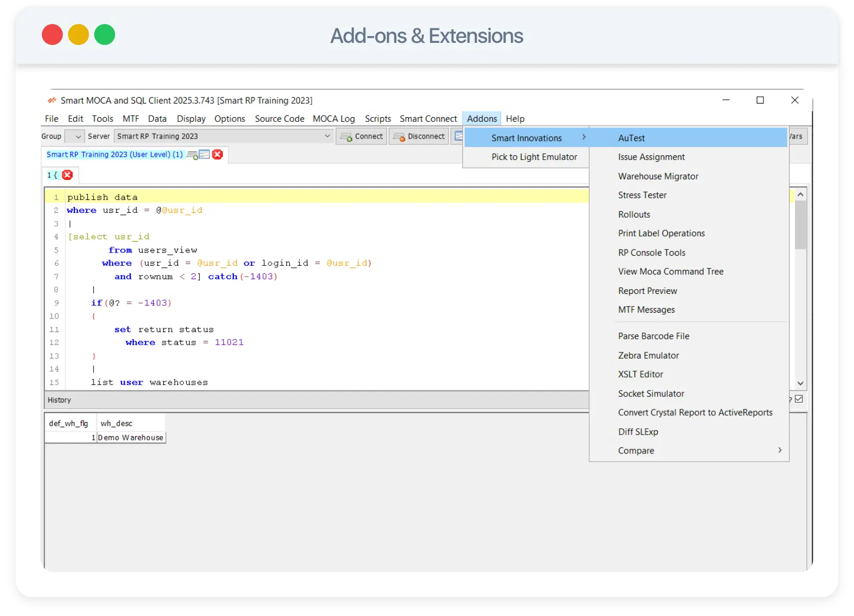Click the History bar

point(317,400)
